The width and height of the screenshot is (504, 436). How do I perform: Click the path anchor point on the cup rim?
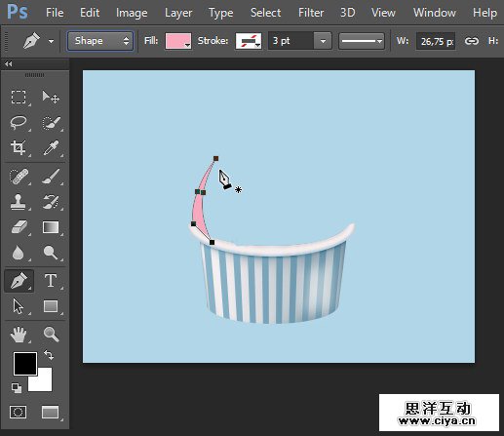click(x=212, y=242)
